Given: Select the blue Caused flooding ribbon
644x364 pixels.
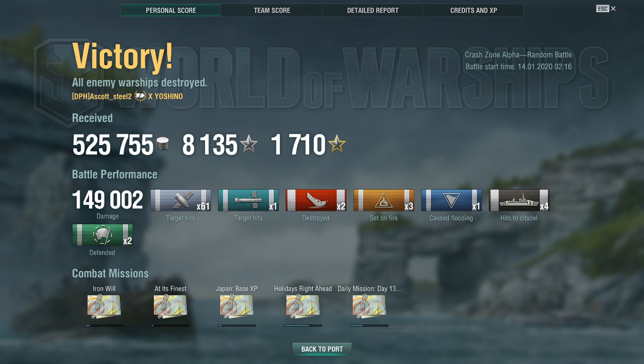Looking at the screenshot, I should (451, 200).
